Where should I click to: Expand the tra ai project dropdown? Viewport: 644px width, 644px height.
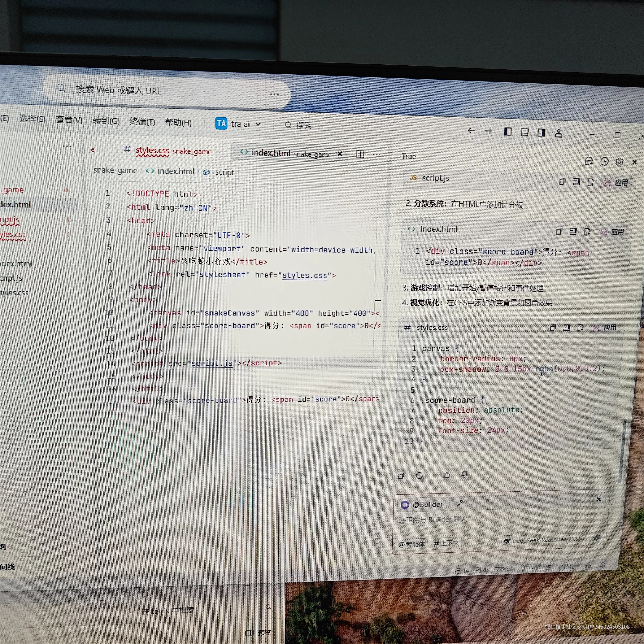pyautogui.click(x=258, y=124)
